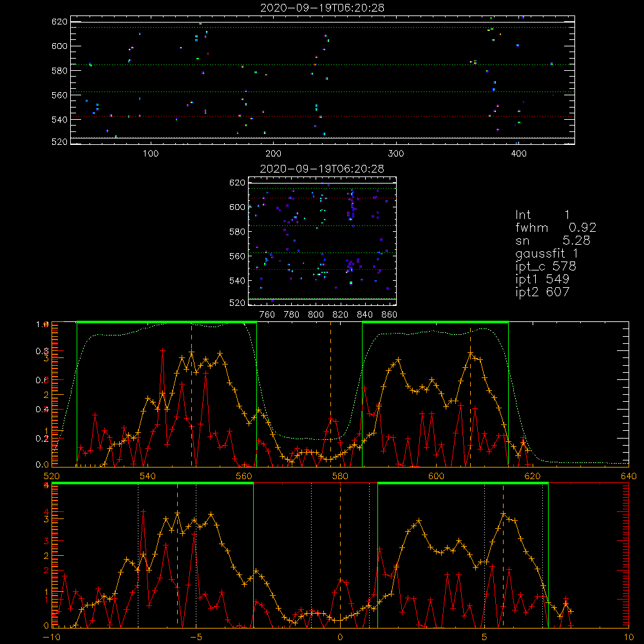Click x-axis label 200 of the top plot
Viewport: 644px width, 644px height.
[273, 154]
